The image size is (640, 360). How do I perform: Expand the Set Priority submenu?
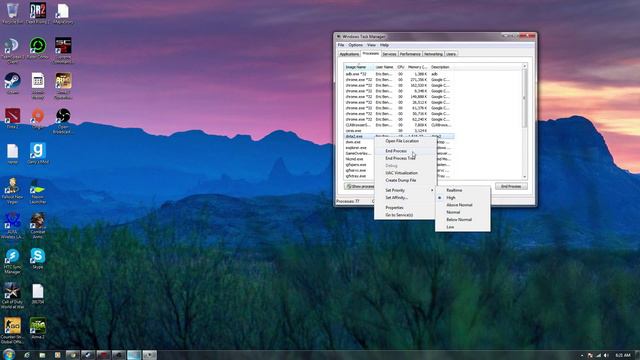click(405, 190)
